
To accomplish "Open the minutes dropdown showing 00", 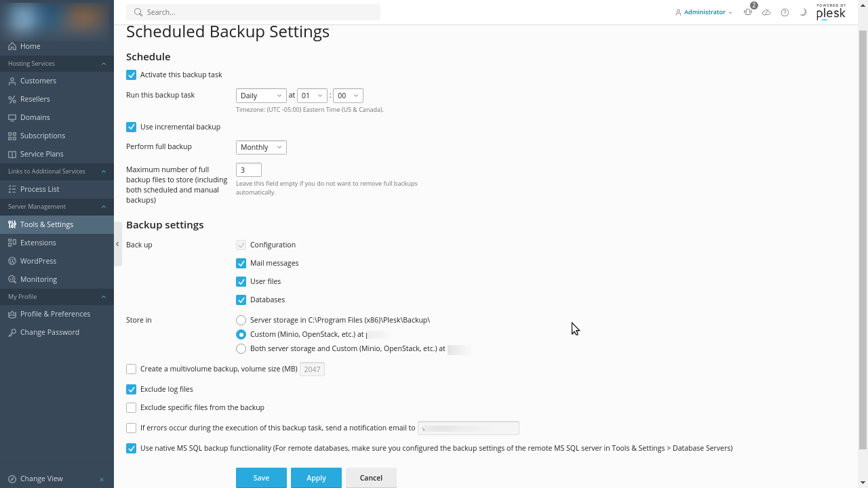I will (x=348, y=96).
